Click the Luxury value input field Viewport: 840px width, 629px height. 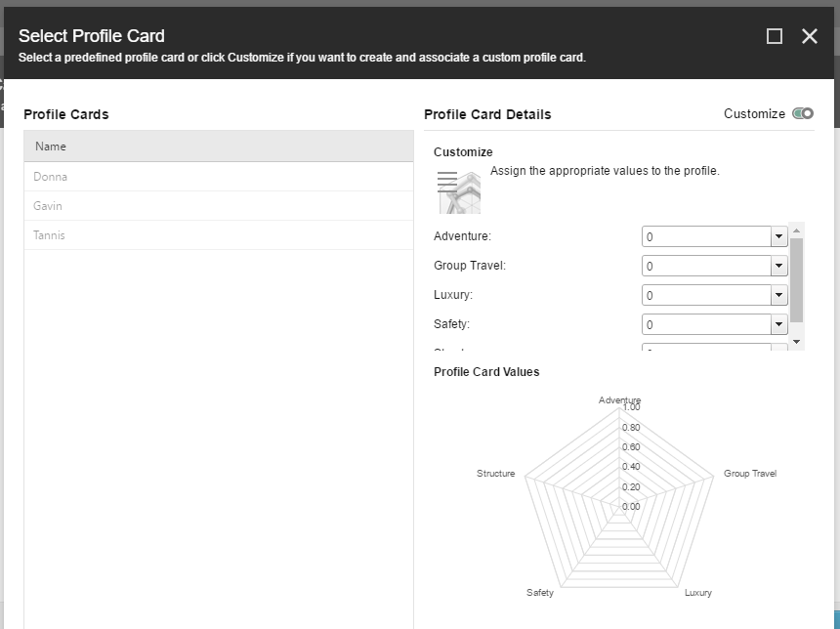point(706,295)
